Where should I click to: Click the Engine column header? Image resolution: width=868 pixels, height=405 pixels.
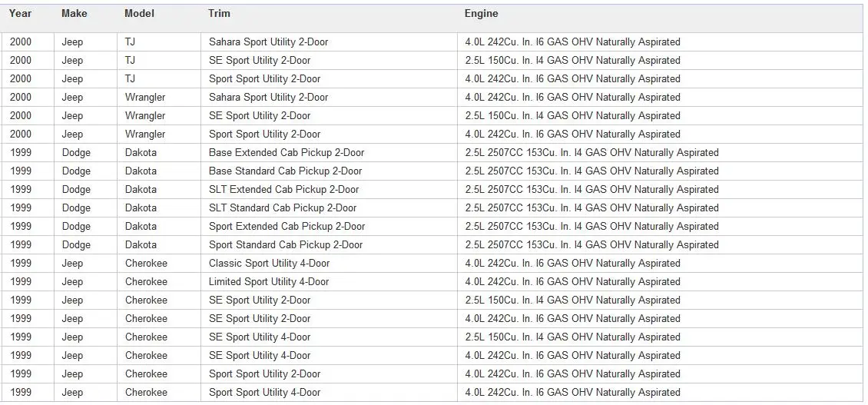(x=482, y=14)
